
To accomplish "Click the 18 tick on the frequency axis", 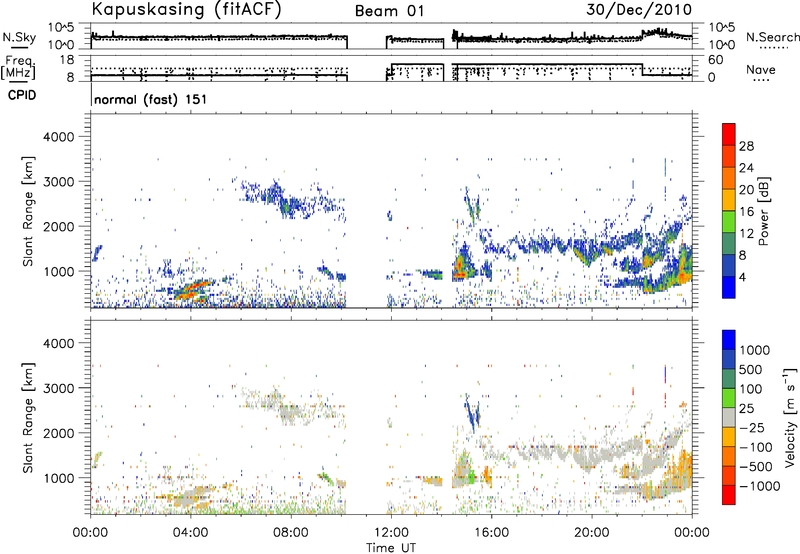I will coord(68,60).
